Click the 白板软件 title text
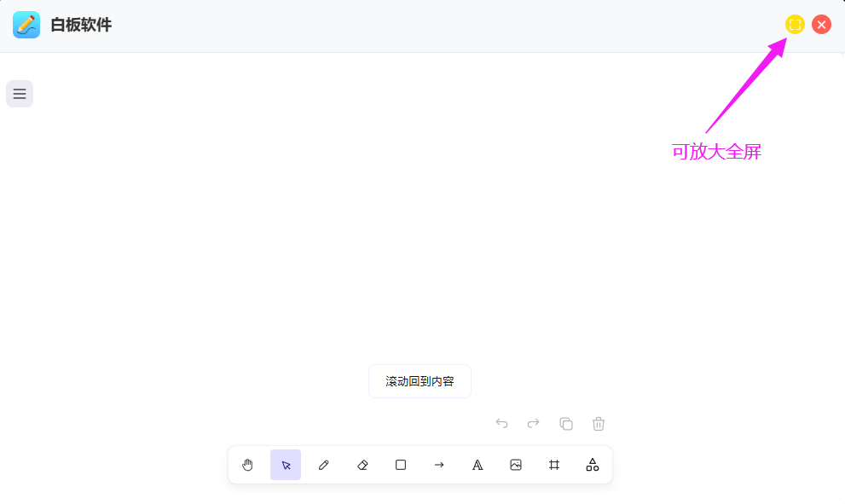This screenshot has height=504, width=845. [81, 25]
